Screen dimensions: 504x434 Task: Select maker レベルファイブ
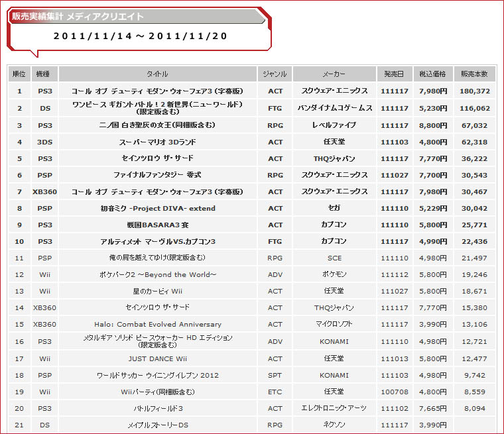pyautogui.click(x=334, y=125)
